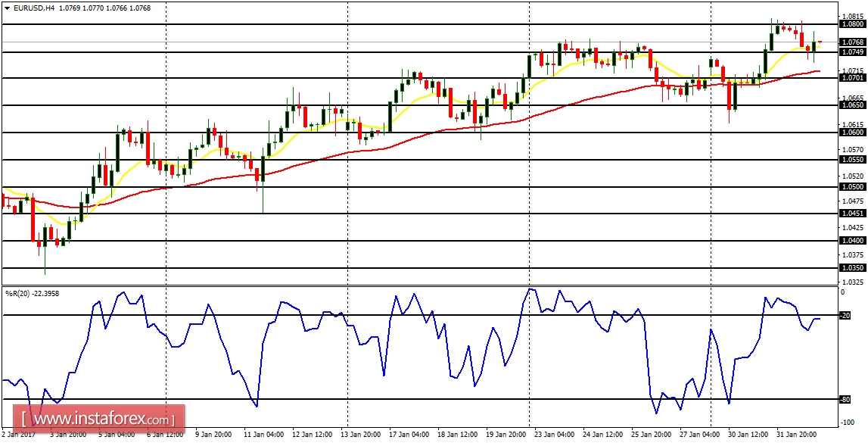Select the 1.0800 resistance price level label

click(851, 23)
